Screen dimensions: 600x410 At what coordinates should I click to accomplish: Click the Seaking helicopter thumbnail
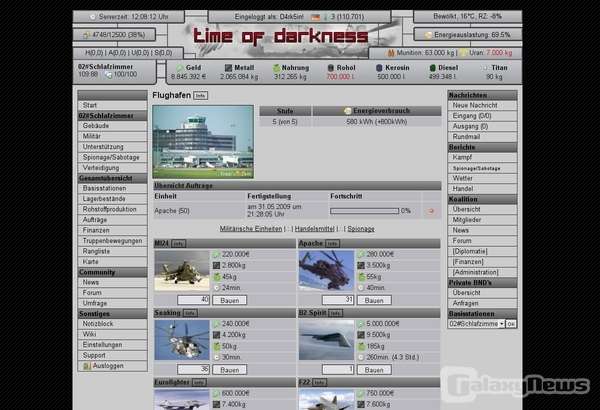(x=182, y=340)
